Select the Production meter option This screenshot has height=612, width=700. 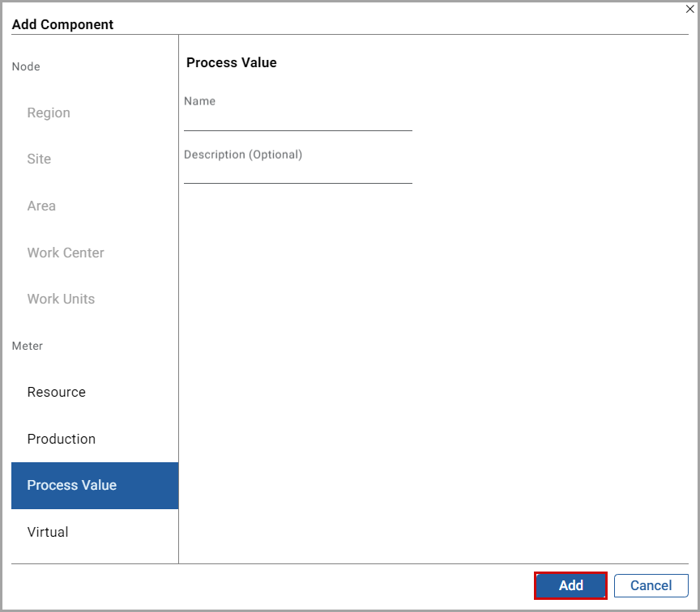pyautogui.click(x=62, y=439)
